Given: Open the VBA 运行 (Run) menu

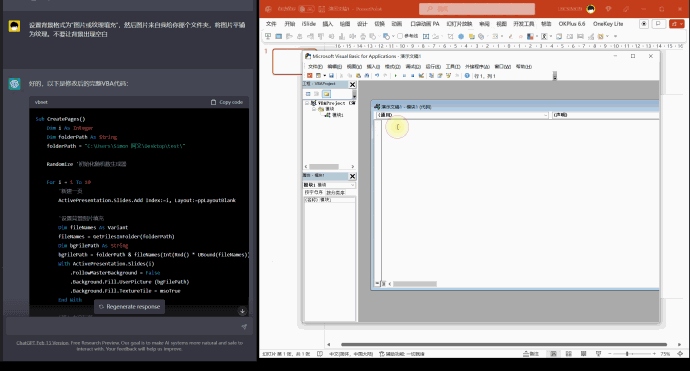Looking at the screenshot, I should pyautogui.click(x=433, y=66).
